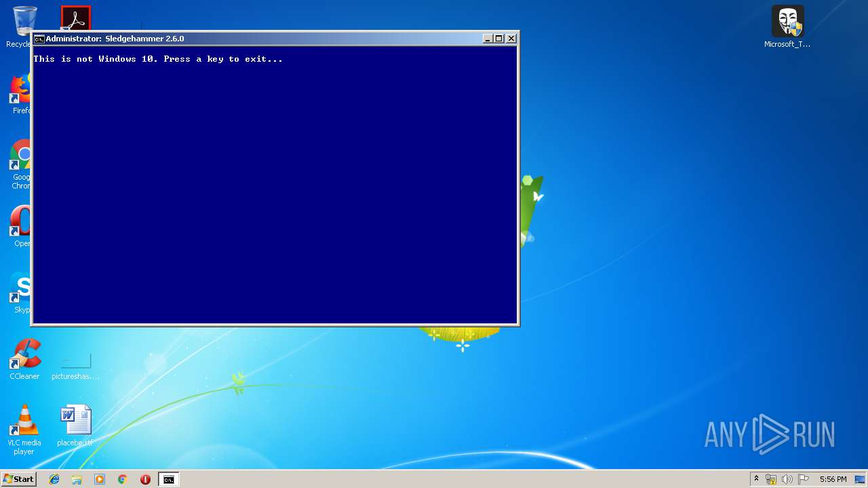
Task: Open Windows Media Player taskbar icon
Action: (100, 479)
